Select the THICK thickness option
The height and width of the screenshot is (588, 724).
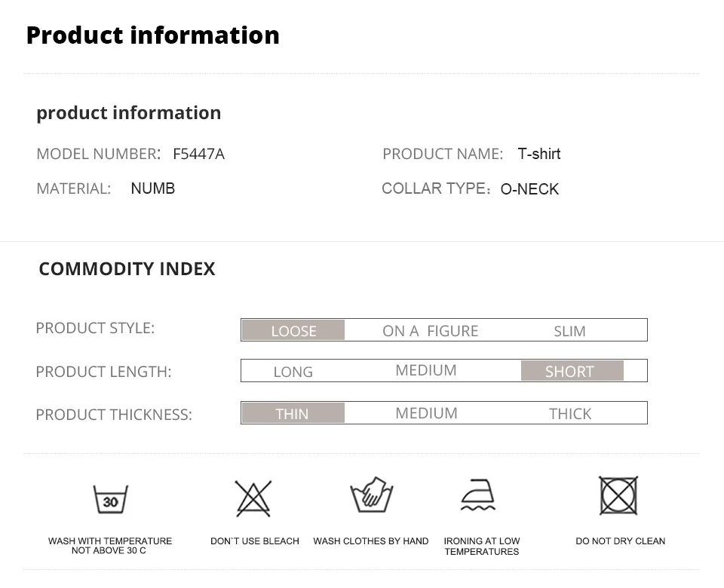570,414
